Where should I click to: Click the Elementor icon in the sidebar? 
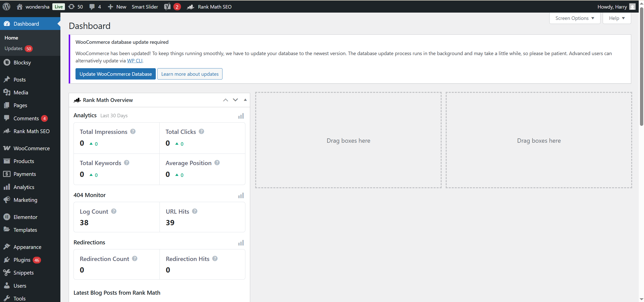(7, 217)
